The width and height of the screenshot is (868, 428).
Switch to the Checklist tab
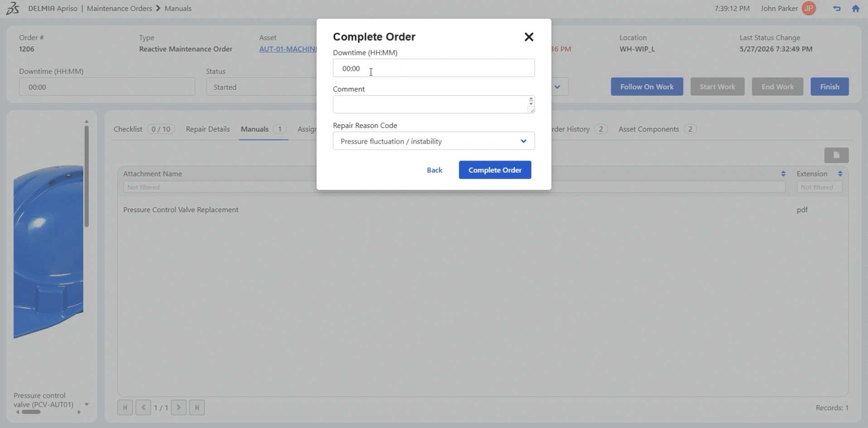point(144,129)
